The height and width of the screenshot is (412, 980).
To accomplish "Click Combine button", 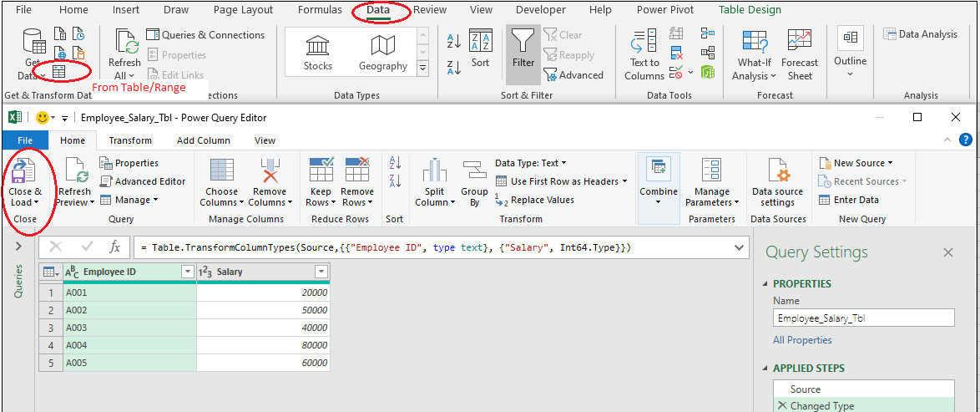I will [658, 181].
